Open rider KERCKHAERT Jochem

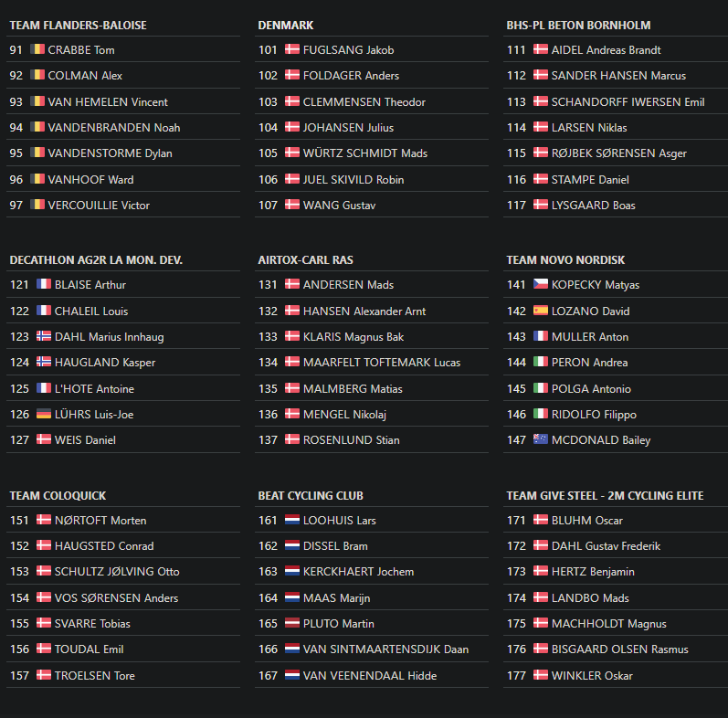click(x=358, y=572)
